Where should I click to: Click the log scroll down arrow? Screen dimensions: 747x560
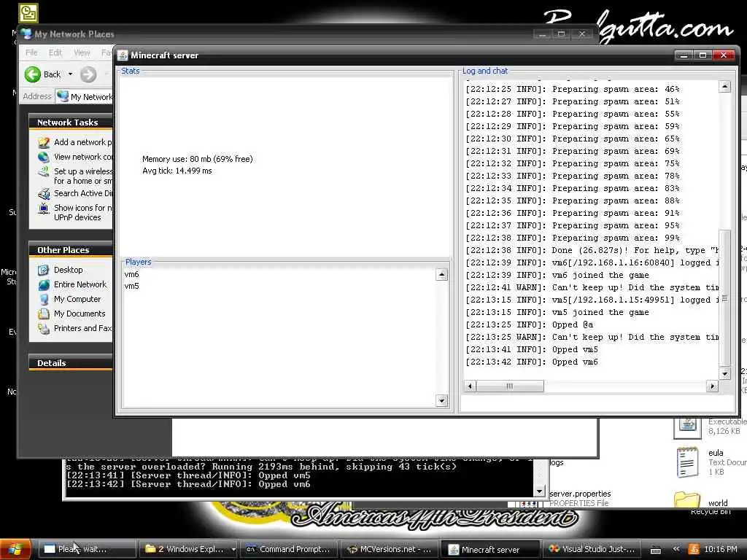click(x=724, y=374)
